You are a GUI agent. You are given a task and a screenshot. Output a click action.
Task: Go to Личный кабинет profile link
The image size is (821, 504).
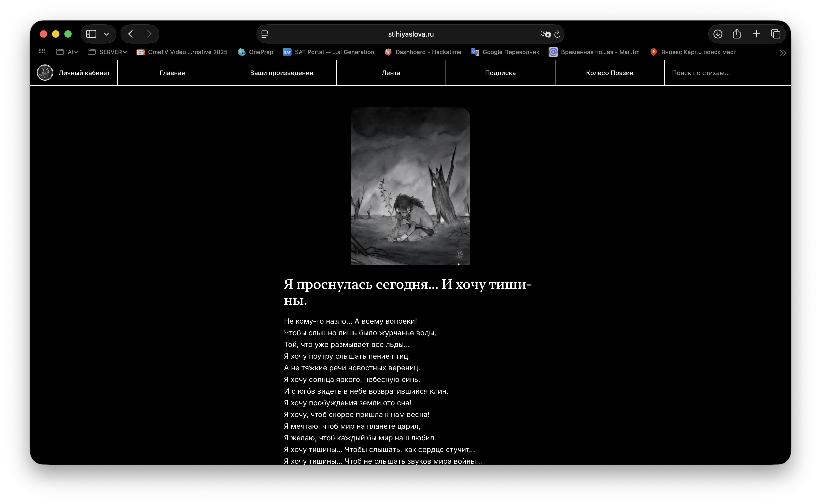point(74,73)
